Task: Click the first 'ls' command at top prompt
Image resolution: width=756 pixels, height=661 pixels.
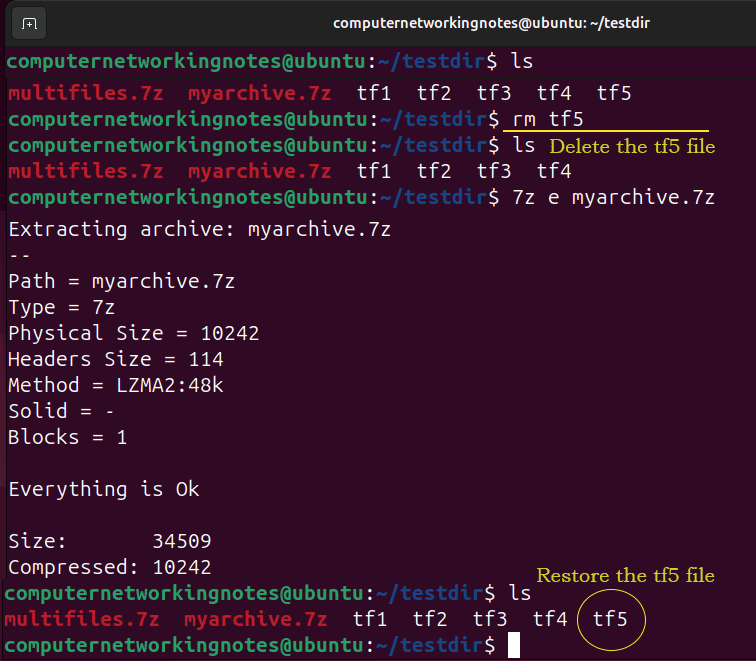Action: tap(522, 61)
